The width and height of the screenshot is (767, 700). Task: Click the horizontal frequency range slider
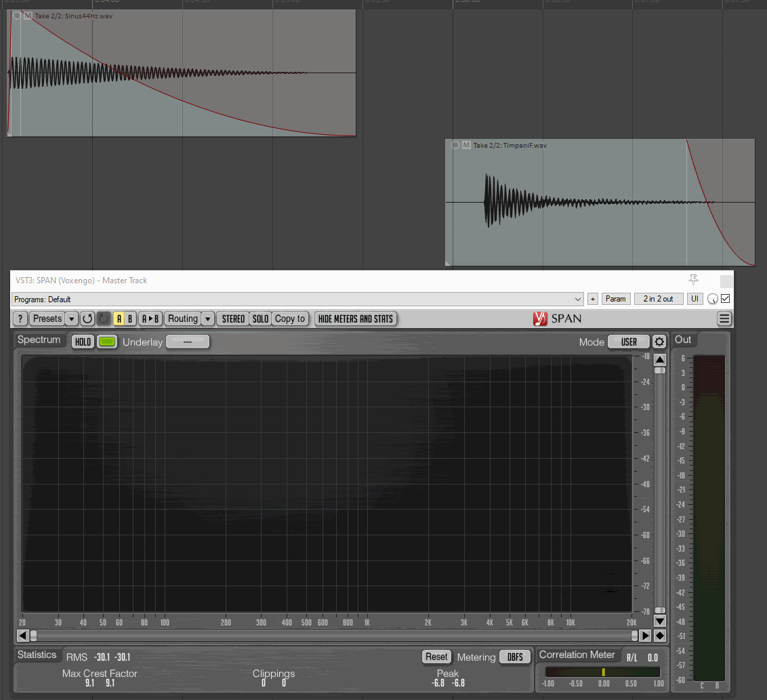(x=333, y=636)
